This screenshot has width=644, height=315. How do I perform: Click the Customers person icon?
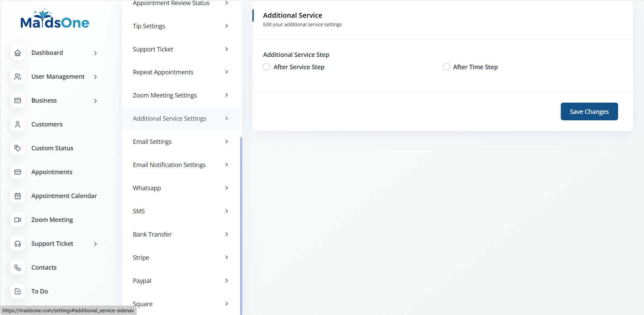18,124
